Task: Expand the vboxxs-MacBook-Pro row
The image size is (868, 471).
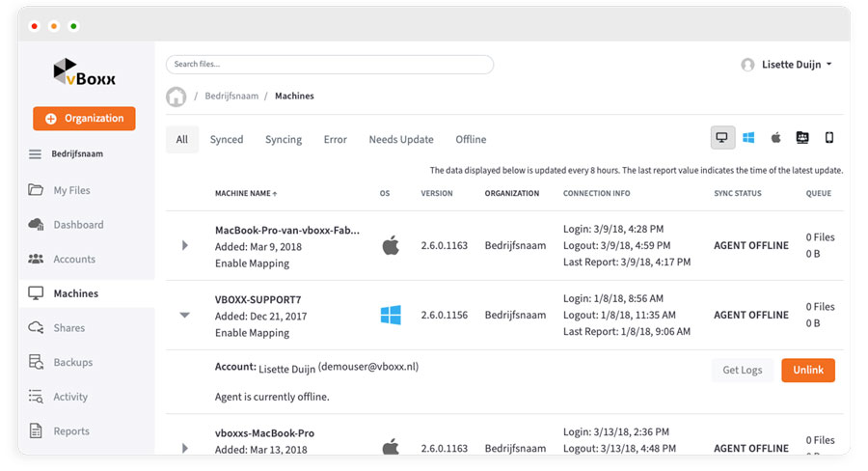Action: 185,448
